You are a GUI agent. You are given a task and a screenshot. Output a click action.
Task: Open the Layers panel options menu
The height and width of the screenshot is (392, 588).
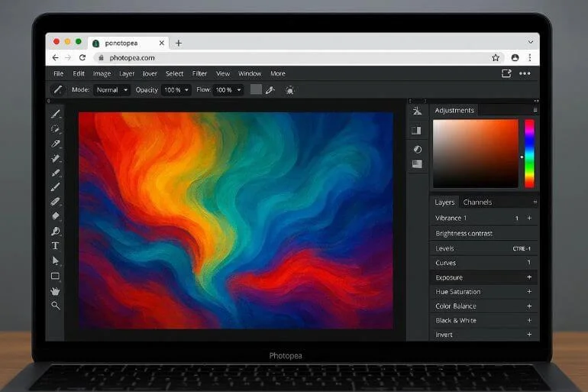click(535, 202)
